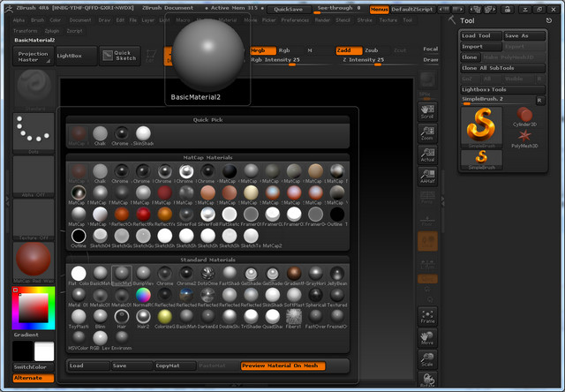
Task: Open the Stroke menu
Action: point(365,20)
